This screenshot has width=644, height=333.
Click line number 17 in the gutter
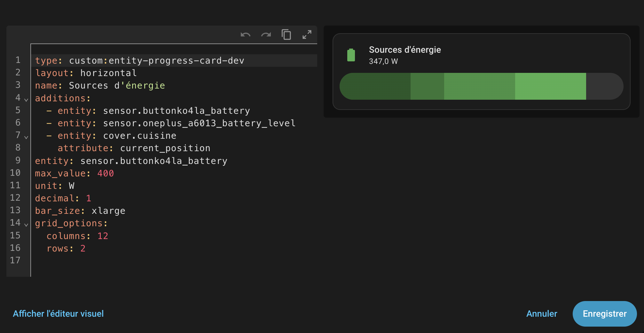tap(15, 260)
